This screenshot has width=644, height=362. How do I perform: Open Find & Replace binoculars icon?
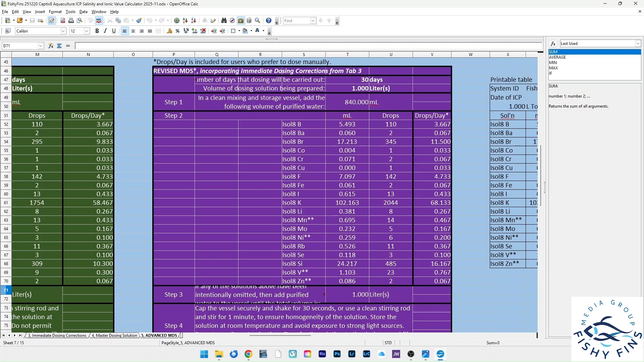pyautogui.click(x=224, y=20)
